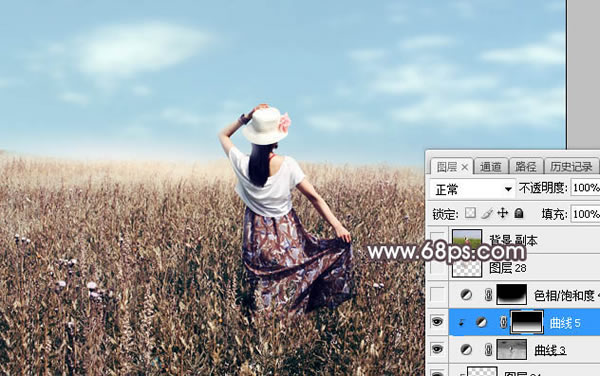Switch to the 通道 tab
The height and width of the screenshot is (376, 600).
coord(491,167)
